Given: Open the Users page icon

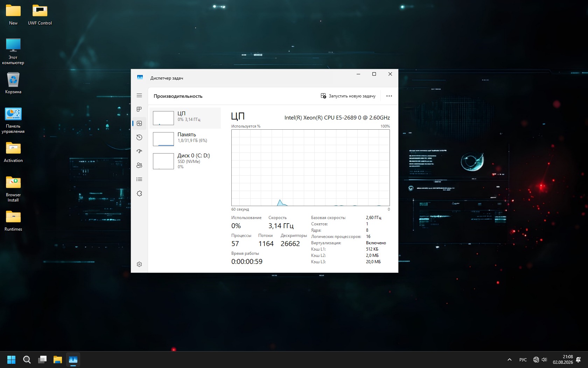Looking at the screenshot, I should click(139, 165).
